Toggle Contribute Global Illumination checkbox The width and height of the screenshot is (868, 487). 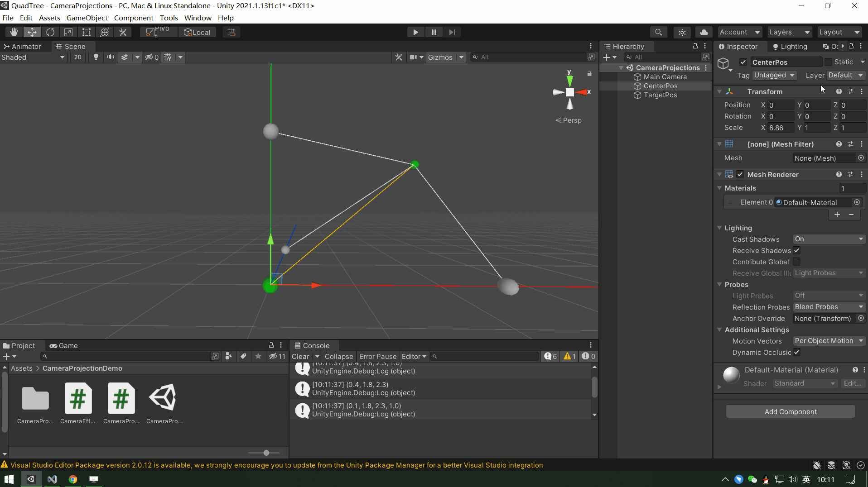797,262
